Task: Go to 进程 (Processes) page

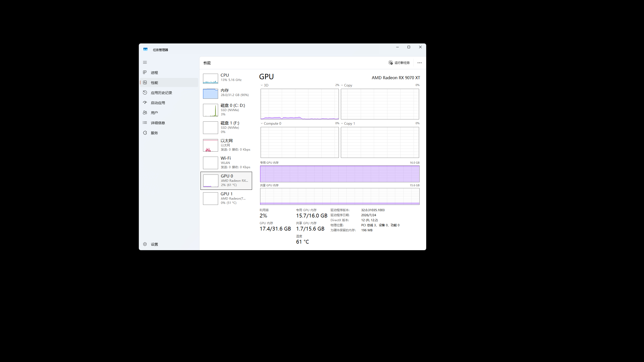Action: click(x=169, y=72)
